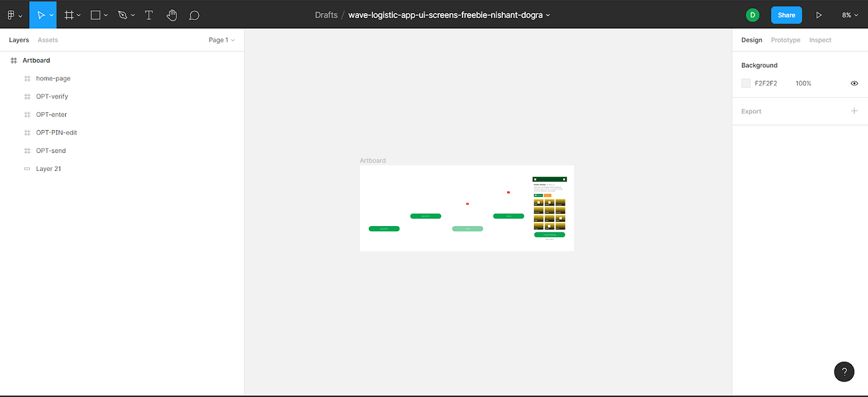Click the OPT-PIN-edit frame icon
The height and width of the screenshot is (397, 868).
pyautogui.click(x=27, y=132)
